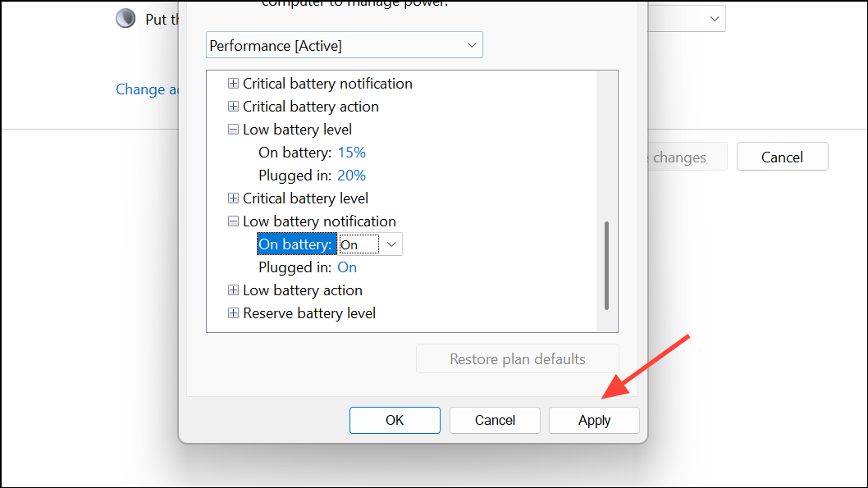Click Restore plan defaults button

click(x=517, y=359)
